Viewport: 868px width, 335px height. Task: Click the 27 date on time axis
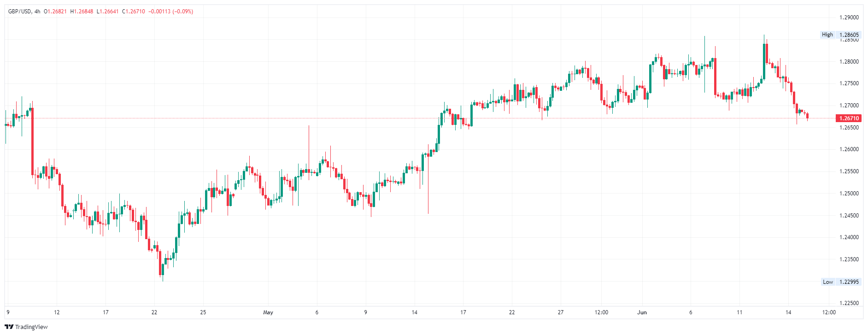[x=561, y=312]
